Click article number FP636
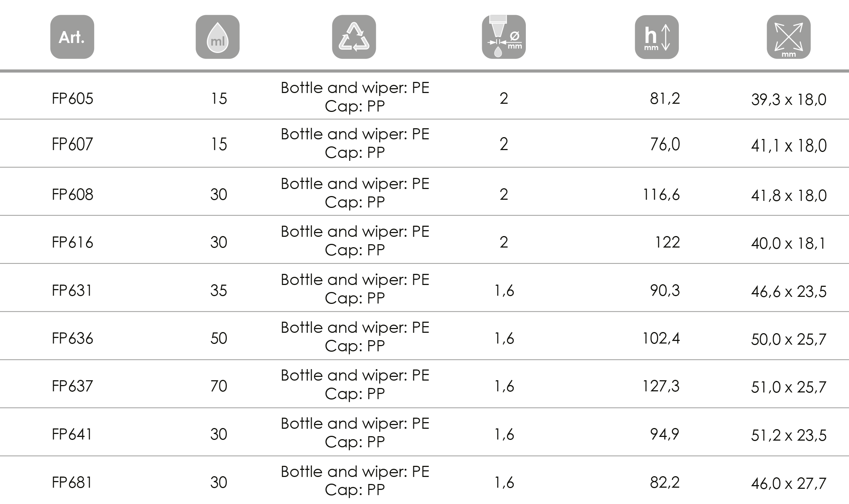Image resolution: width=849 pixels, height=504 pixels. tap(73, 338)
